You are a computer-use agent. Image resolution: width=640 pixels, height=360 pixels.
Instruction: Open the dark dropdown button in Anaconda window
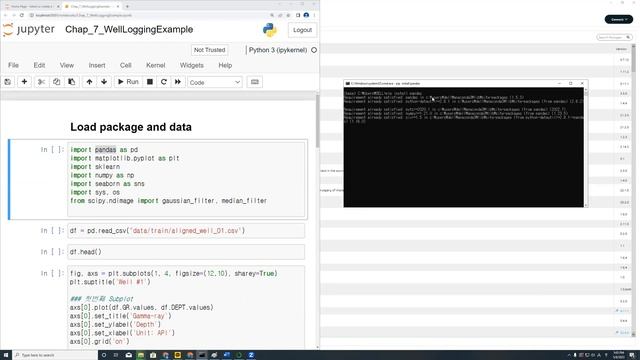click(x=618, y=19)
